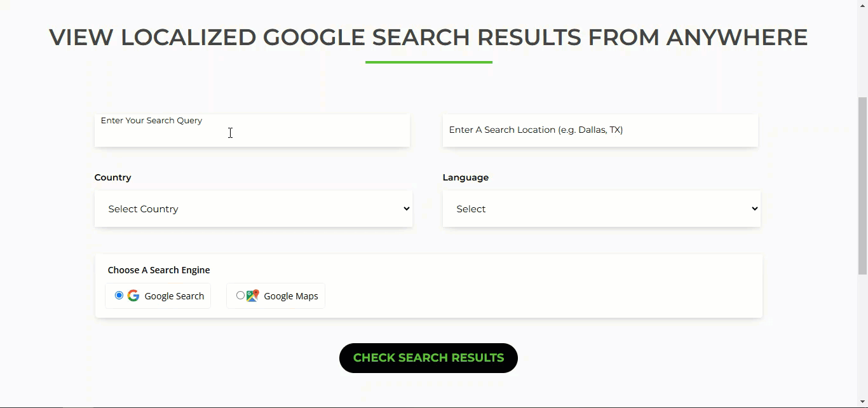The image size is (868, 408).
Task: Click the scrollbar track below the thumb
Action: click(862, 337)
